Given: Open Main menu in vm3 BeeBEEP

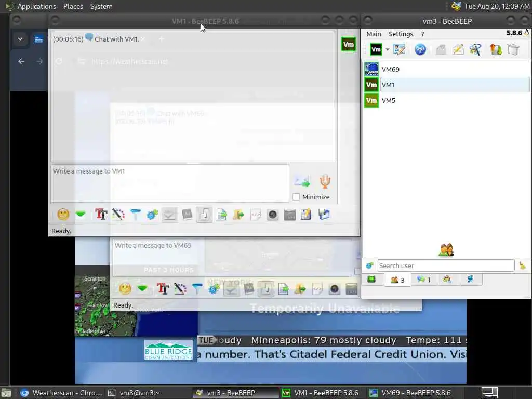Looking at the screenshot, I should click(x=374, y=34).
